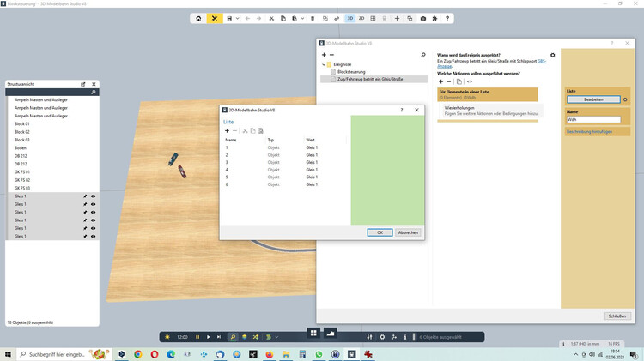The width and height of the screenshot is (644, 361).
Task: Toggle visibility of first Gleis 1 item
Action: click(x=93, y=196)
